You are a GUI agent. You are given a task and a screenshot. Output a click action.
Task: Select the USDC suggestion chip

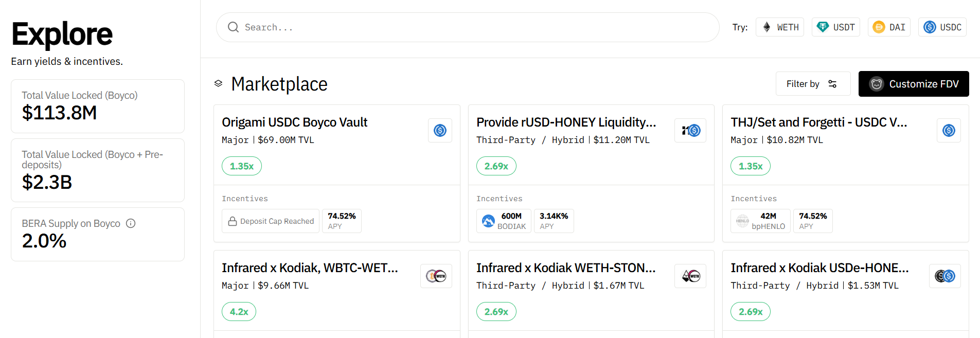[942, 27]
